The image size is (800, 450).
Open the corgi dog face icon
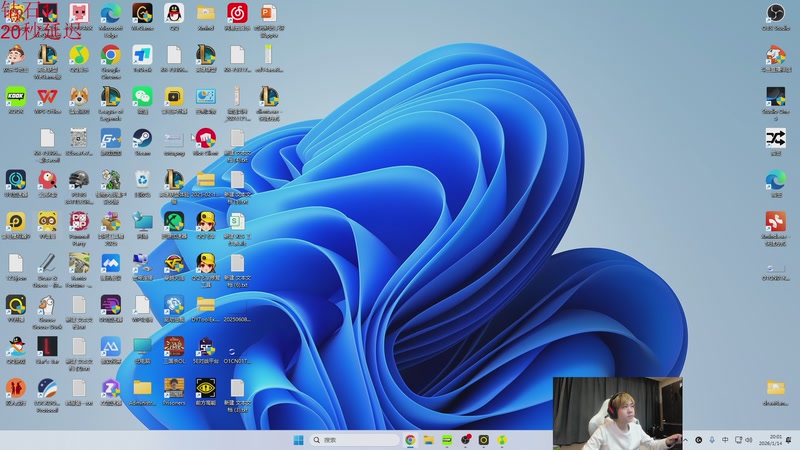click(x=79, y=97)
